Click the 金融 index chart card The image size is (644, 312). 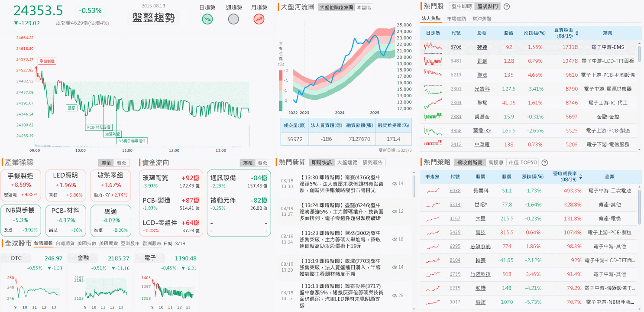100,282
